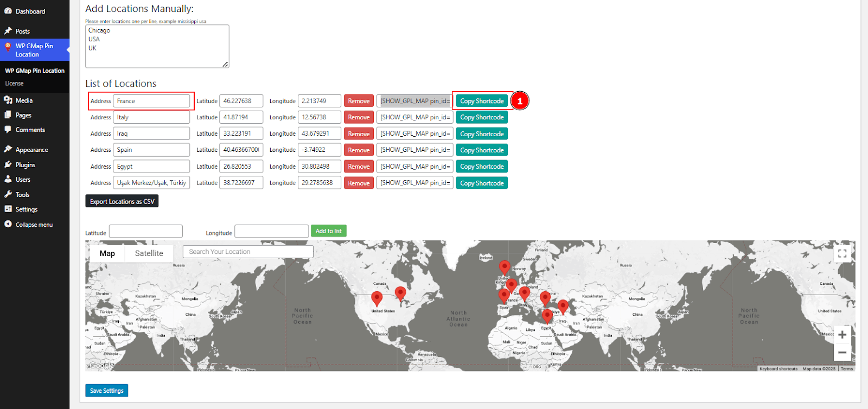Copy shortcode for Spain

point(482,150)
